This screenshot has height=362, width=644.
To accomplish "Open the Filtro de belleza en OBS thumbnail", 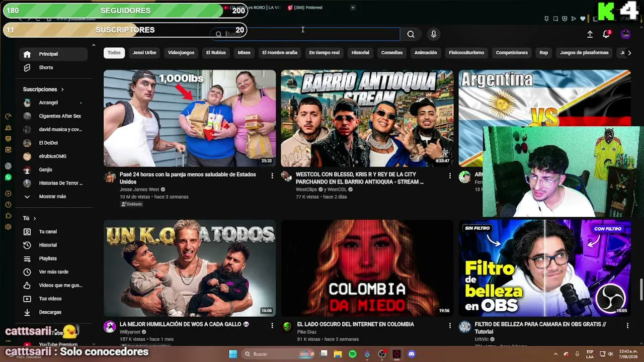I will click(545, 268).
